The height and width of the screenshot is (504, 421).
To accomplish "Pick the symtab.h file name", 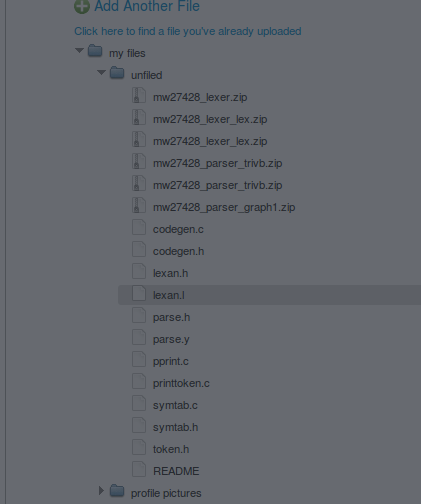I will coord(175,427).
